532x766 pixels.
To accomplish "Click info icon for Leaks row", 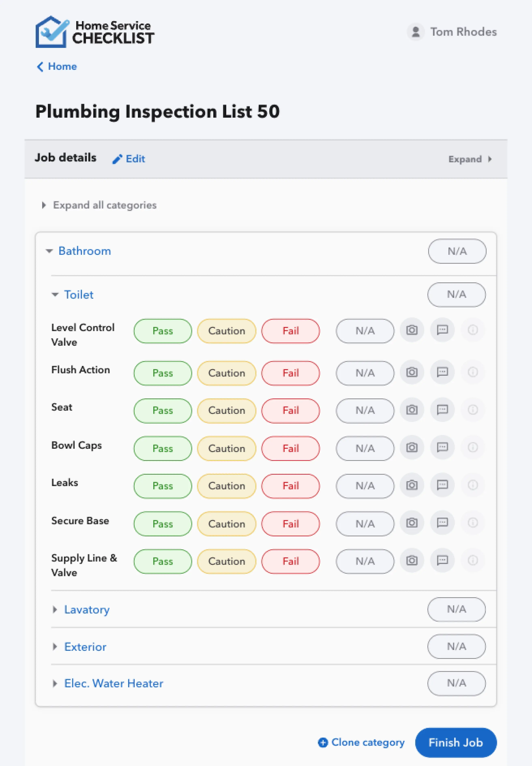I will pos(473,485).
